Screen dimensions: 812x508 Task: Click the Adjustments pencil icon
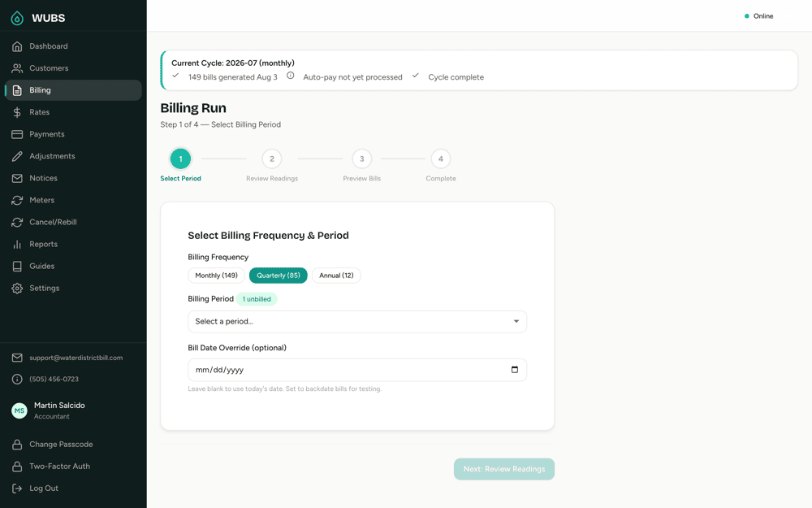17,156
